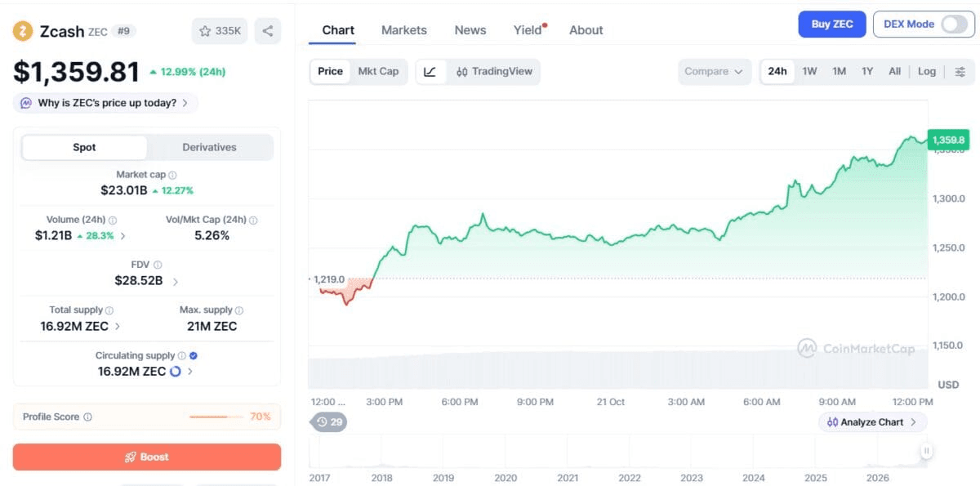Toggle the DEX Mode switch
980x486 pixels.
(953, 25)
